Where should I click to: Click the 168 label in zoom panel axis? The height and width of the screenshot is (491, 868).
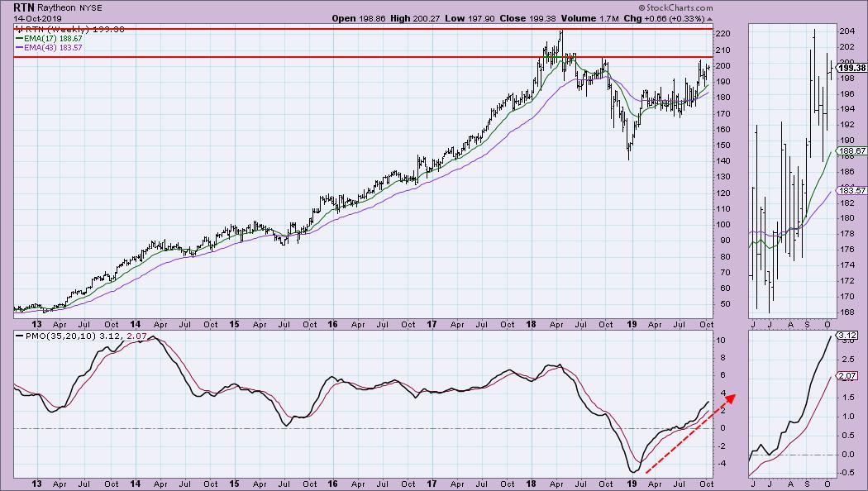847,312
